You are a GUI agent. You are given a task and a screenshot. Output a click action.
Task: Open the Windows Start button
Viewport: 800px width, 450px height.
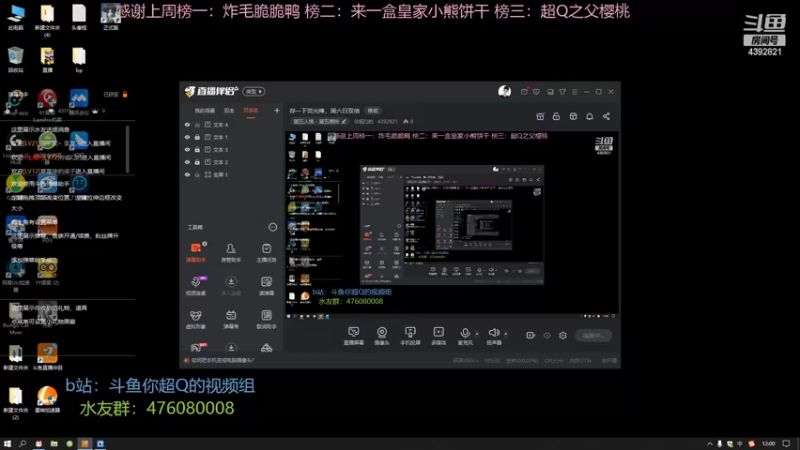click(7, 444)
